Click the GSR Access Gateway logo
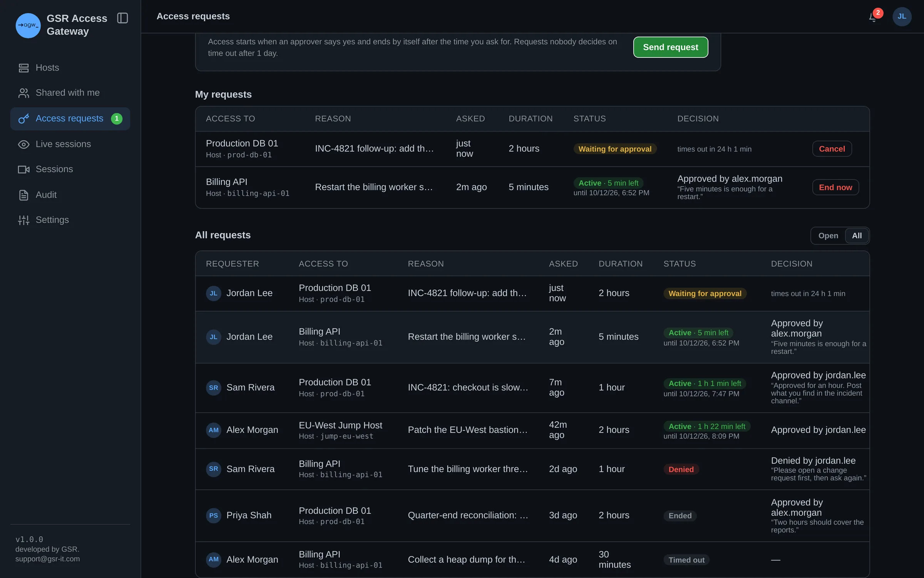924x578 pixels. 28,25
